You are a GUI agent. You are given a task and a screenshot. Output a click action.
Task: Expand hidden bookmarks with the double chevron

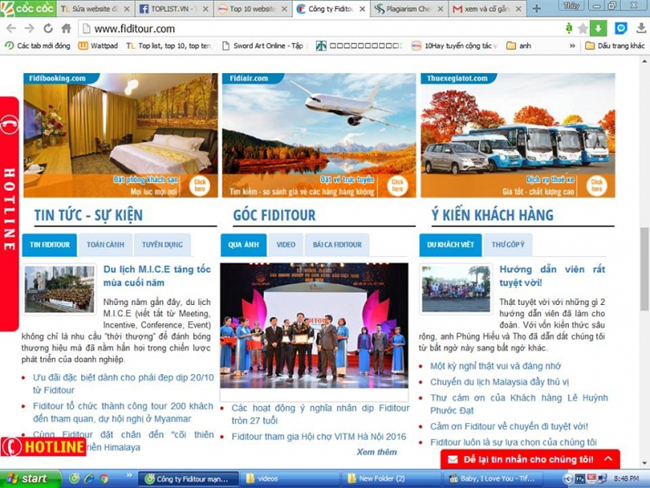pos(572,46)
